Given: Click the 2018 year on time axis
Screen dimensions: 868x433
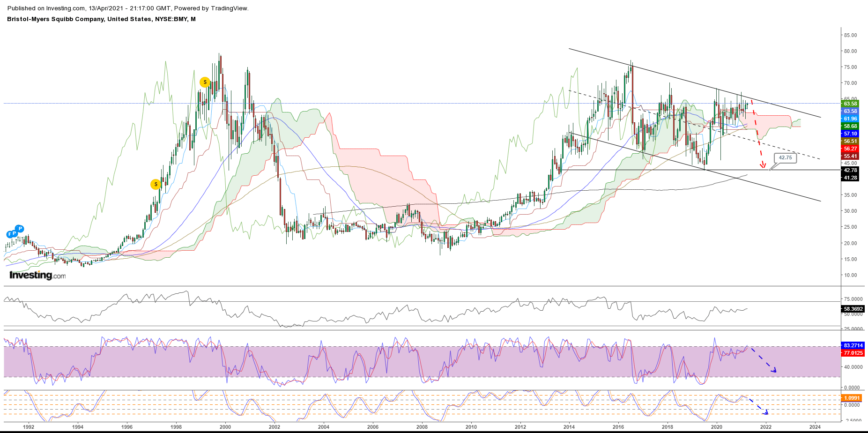Looking at the screenshot, I should (x=668, y=427).
